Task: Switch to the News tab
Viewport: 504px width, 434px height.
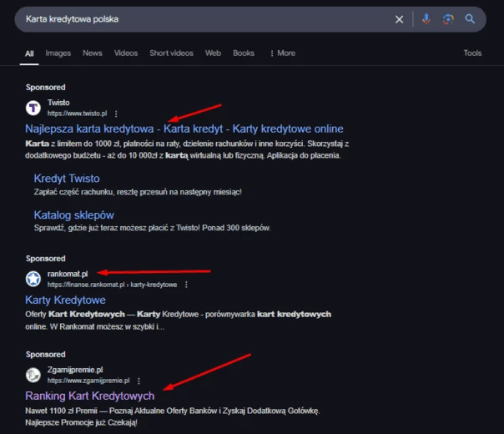Action: [x=93, y=53]
